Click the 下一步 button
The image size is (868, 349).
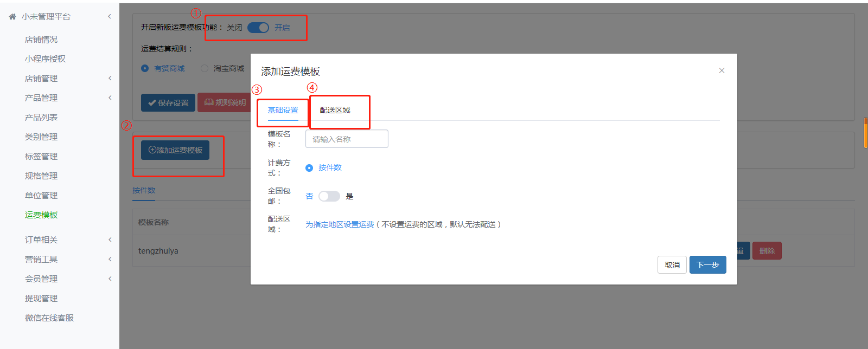707,265
